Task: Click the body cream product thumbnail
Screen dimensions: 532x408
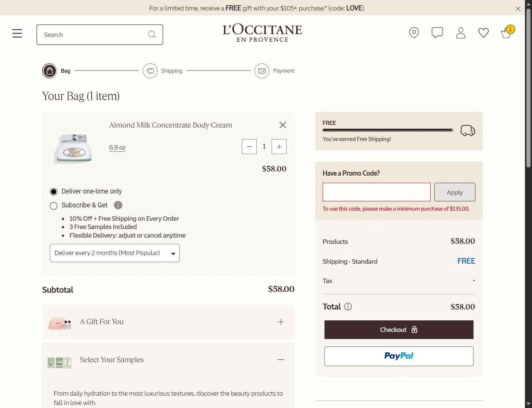Action: pyautogui.click(x=74, y=148)
